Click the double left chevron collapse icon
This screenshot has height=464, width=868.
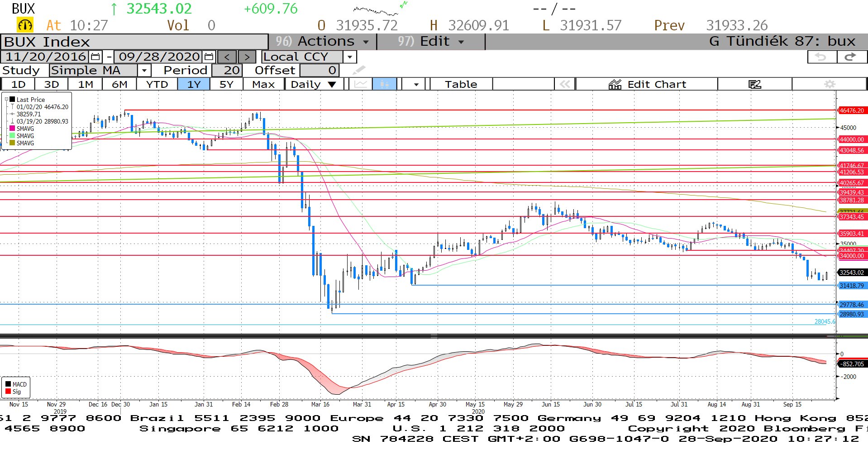click(x=565, y=84)
